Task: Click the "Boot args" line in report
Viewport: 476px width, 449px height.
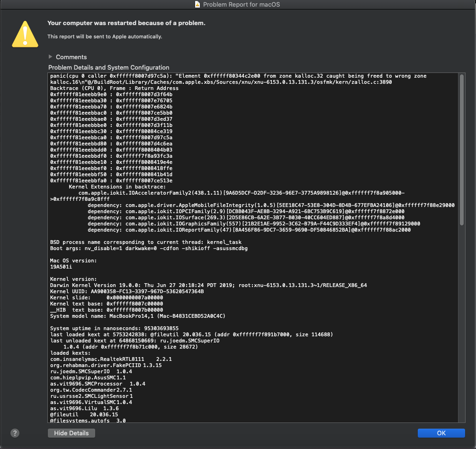Action: 149,248
